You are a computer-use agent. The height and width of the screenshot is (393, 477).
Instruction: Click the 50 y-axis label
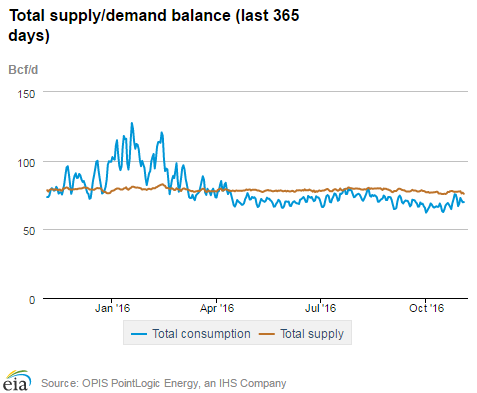tap(29, 231)
